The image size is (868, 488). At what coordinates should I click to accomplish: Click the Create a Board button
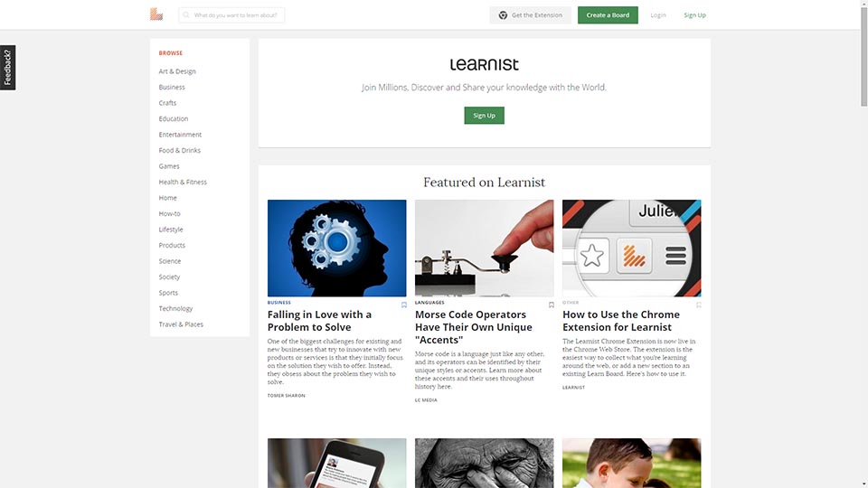click(x=608, y=15)
